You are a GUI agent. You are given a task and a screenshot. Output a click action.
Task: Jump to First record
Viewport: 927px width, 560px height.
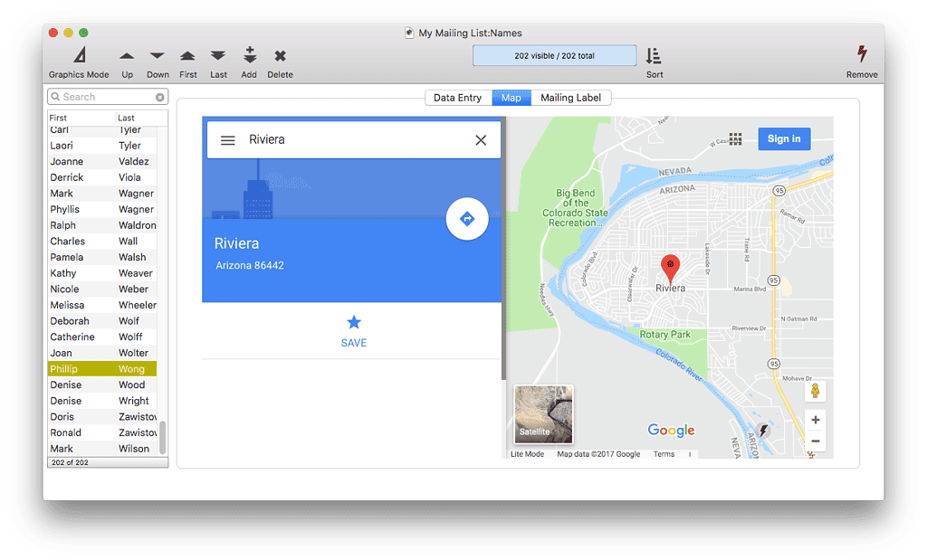[187, 56]
